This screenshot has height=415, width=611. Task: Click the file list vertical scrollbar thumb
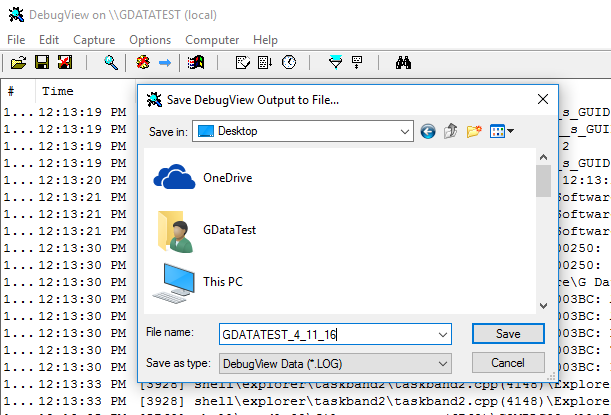pos(543,181)
